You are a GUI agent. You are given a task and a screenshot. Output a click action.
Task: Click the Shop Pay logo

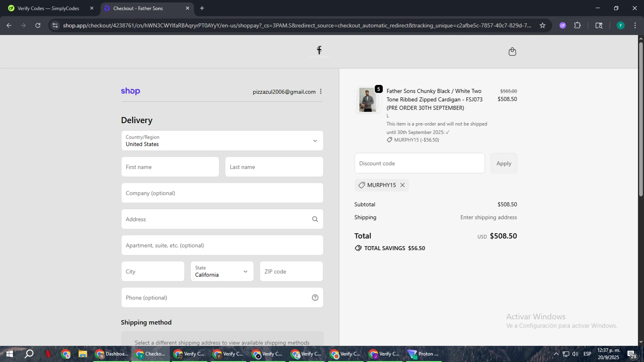pos(131,91)
